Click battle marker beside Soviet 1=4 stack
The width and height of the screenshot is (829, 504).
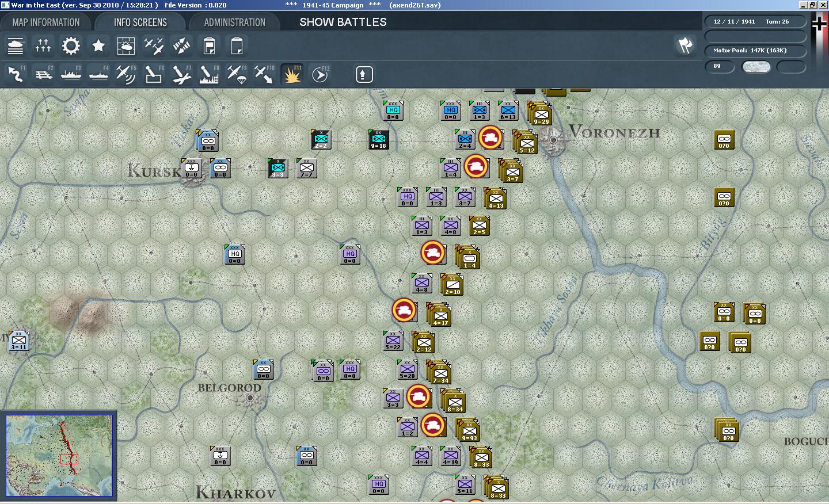click(x=433, y=253)
